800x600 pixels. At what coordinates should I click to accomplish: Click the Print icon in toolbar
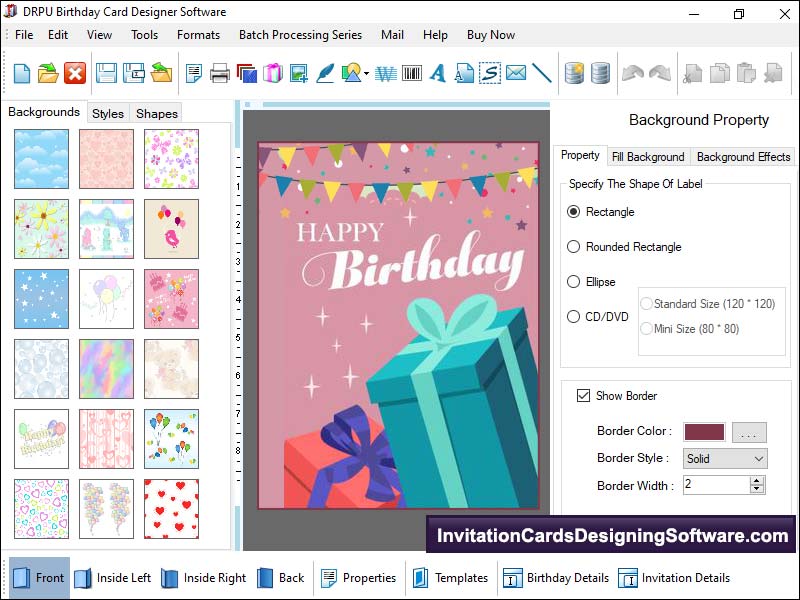(x=220, y=73)
